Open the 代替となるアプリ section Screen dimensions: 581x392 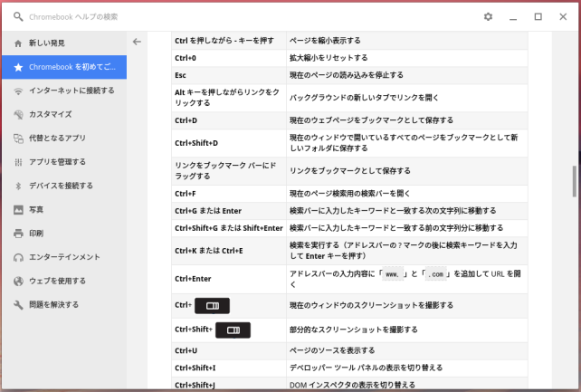58,139
